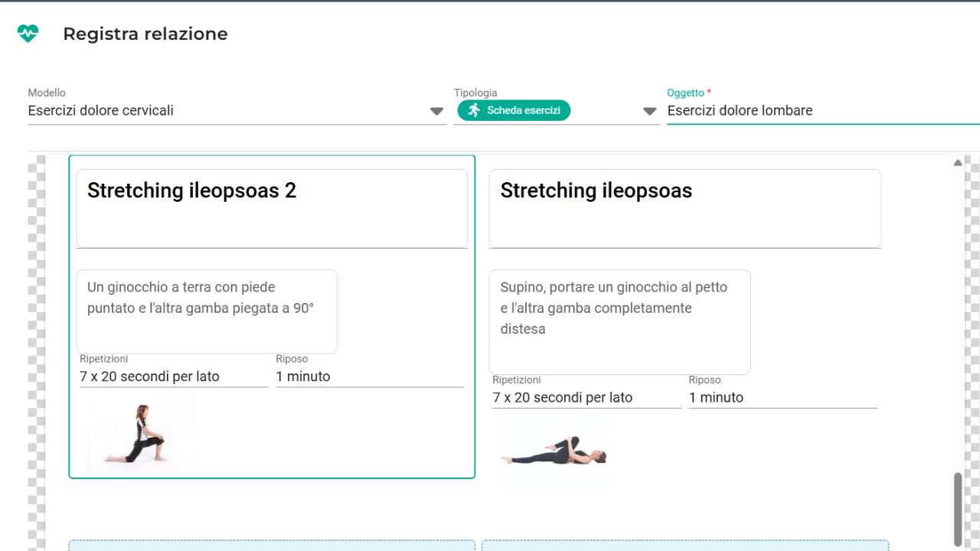This screenshot has height=551, width=980.
Task: Edit description starting with Un ginocchio a terra
Action: pos(207,311)
